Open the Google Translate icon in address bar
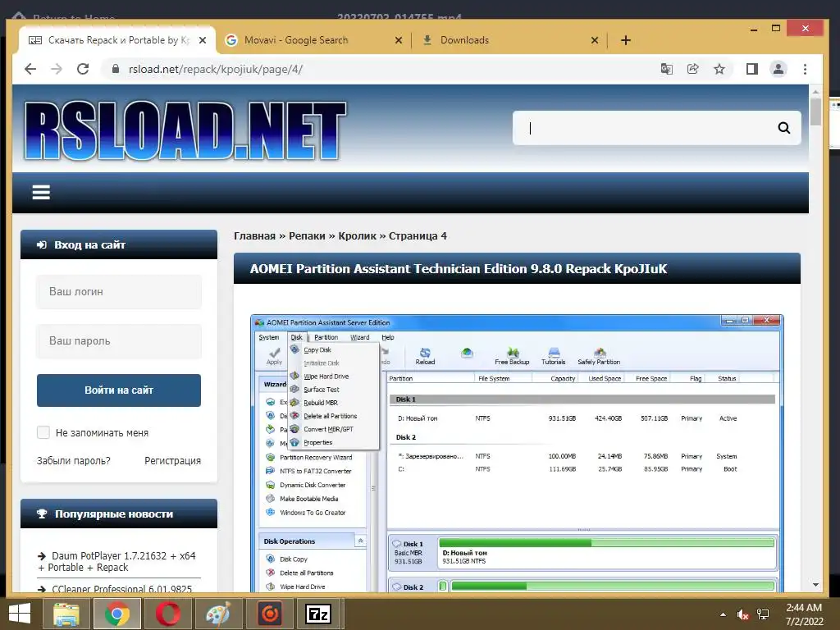Image resolution: width=840 pixels, height=630 pixels. tap(666, 69)
